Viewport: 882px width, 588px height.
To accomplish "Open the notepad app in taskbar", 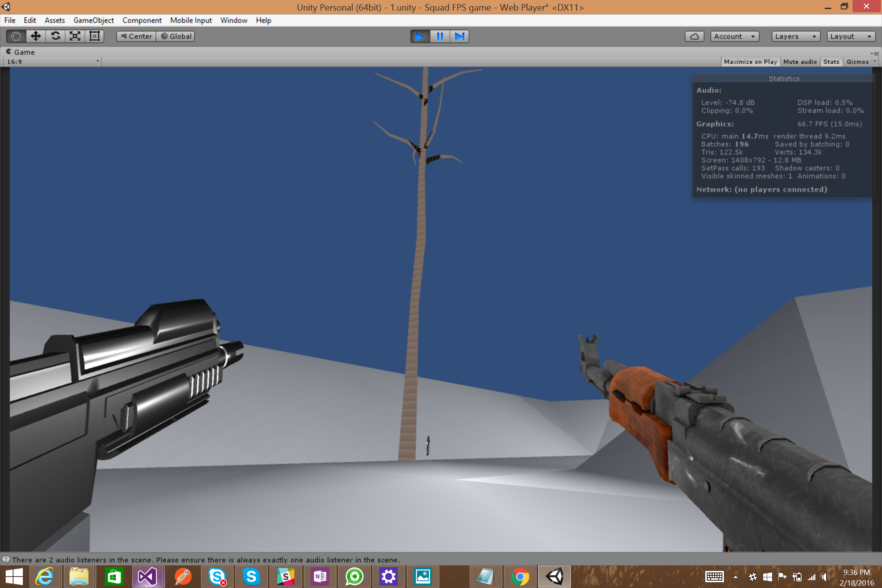I will point(486,577).
